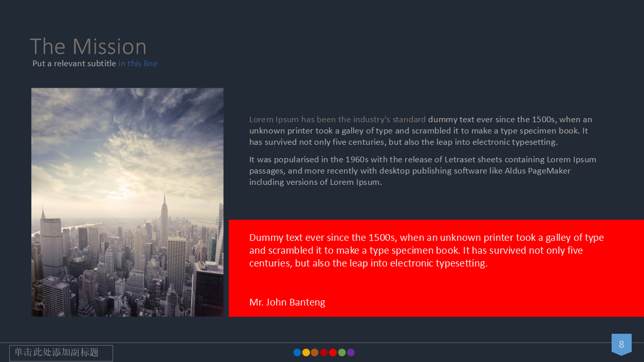Select the "It was popularised" paragraph
The width and height of the screenshot is (644, 362).
pos(422,171)
